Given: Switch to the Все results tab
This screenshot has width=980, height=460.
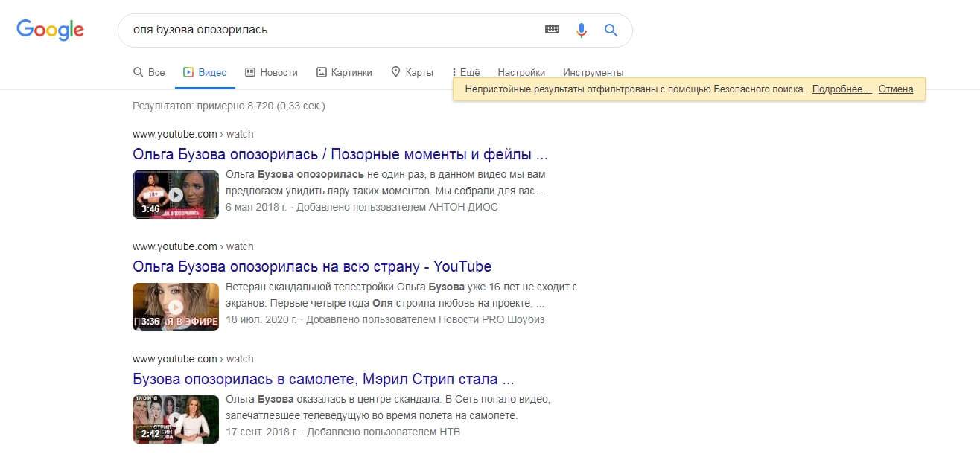Looking at the screenshot, I should pyautogui.click(x=149, y=72).
